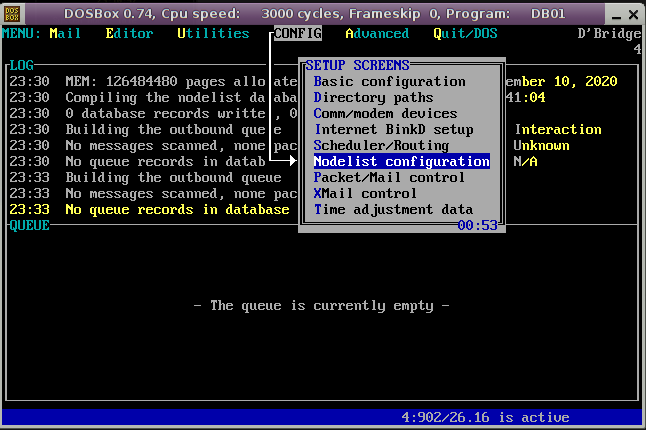Open Directory paths setup screen

pyautogui.click(x=373, y=97)
